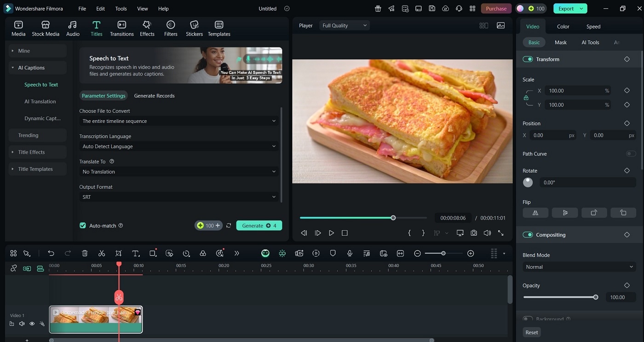Open the player Full Quality dropdown

[345, 25]
